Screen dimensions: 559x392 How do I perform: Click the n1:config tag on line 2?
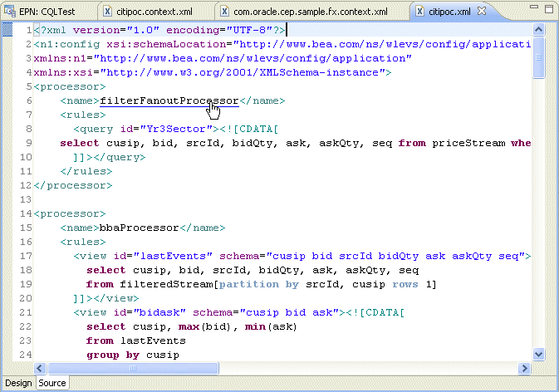(66, 44)
